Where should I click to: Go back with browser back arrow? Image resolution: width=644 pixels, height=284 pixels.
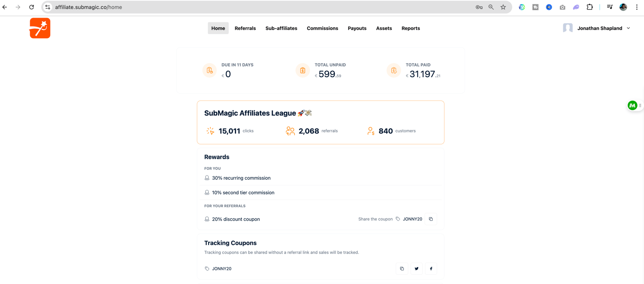5,7
